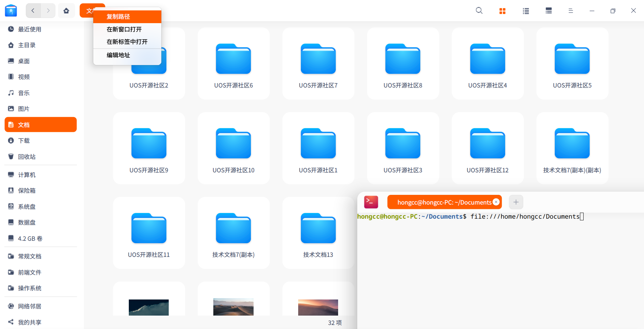
Task: Select folder UOS开源社区6
Action: [233, 64]
